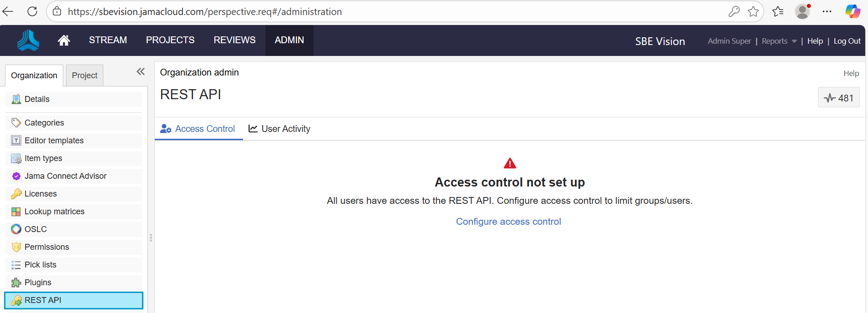Collapse the left admin sidebar panel

pos(141,72)
